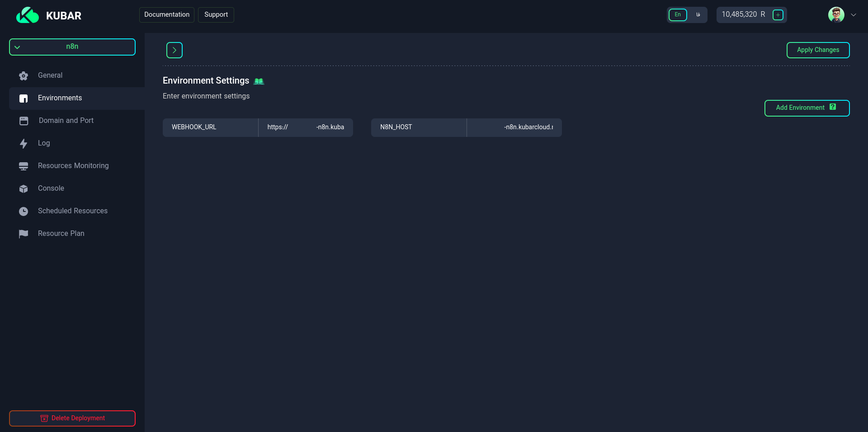868x432 pixels.
Task: Click Add Environment
Action: [807, 108]
